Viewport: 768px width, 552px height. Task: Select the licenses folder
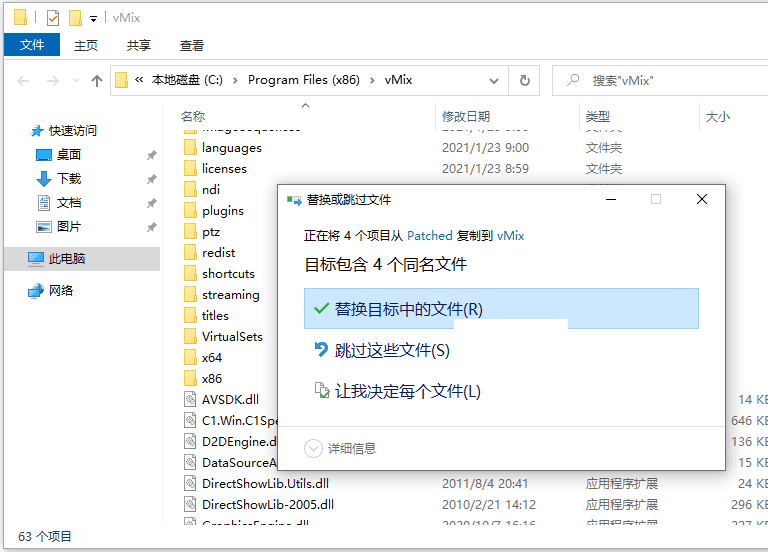[x=224, y=168]
